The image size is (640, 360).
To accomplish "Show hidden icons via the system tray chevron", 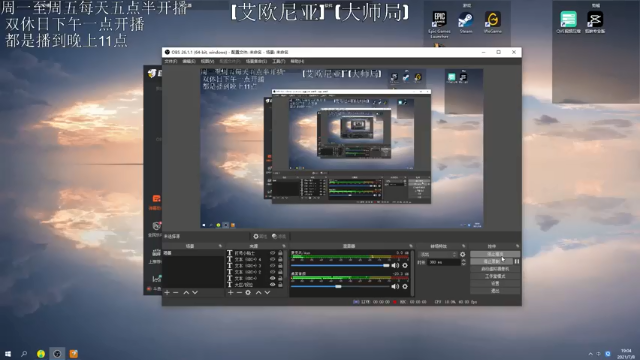I will point(591,354).
